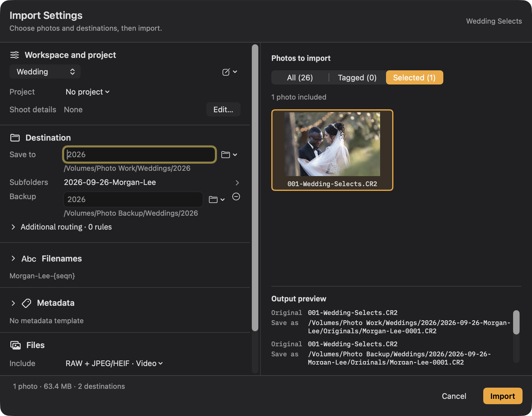Open Subfolders options chevron
The width and height of the screenshot is (532, 416).
click(237, 183)
